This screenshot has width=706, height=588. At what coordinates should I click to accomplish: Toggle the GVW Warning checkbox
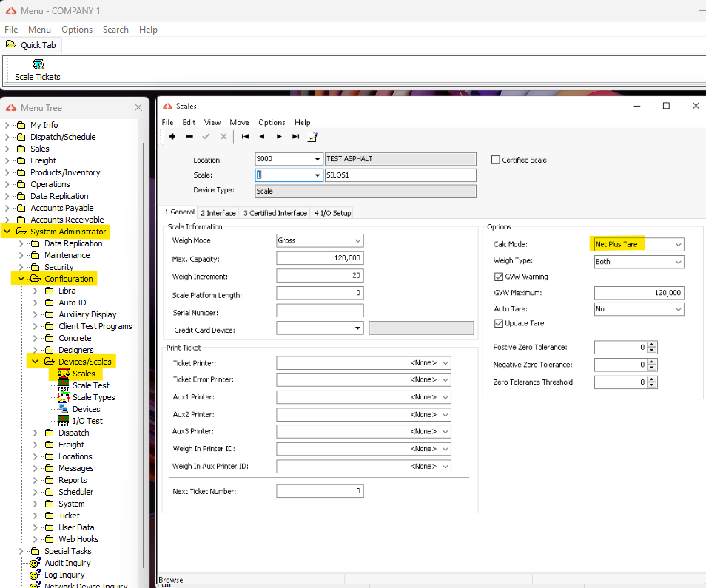(x=499, y=277)
